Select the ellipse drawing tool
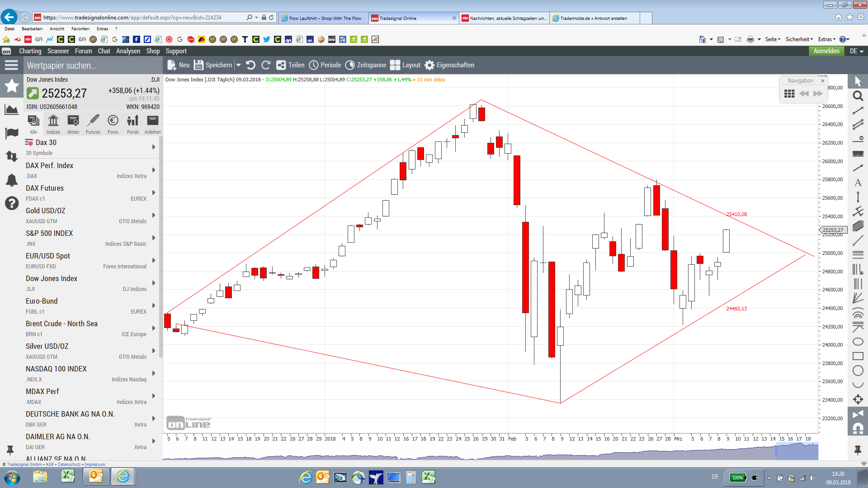 coord(858,342)
